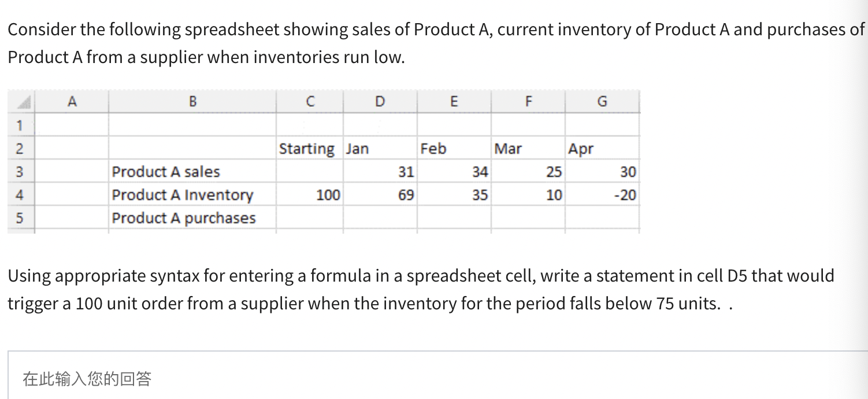The image size is (868, 399).
Task: Click the inventory value 100 cell
Action: pyautogui.click(x=328, y=195)
